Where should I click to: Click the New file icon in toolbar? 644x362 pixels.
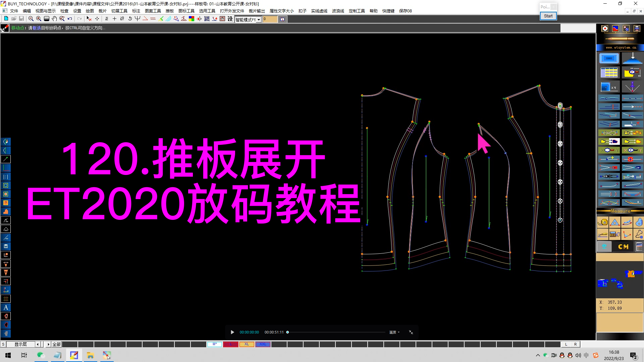[x=6, y=19]
